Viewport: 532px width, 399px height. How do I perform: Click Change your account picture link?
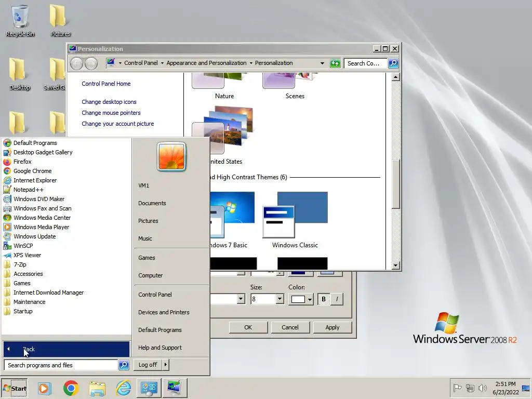click(118, 124)
